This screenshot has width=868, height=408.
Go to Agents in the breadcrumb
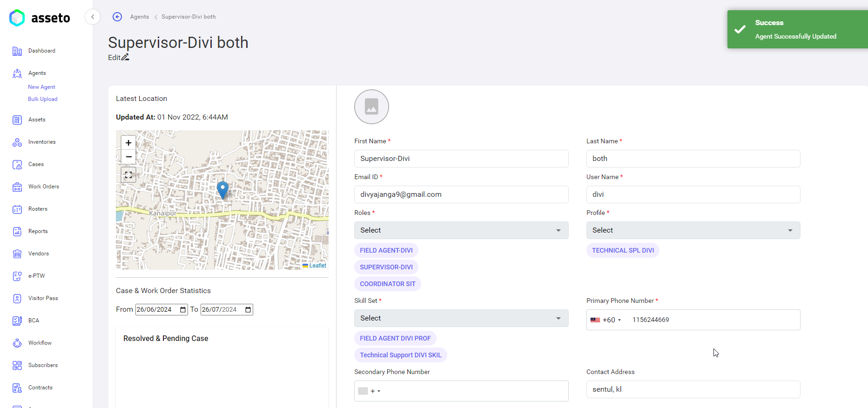pos(140,17)
